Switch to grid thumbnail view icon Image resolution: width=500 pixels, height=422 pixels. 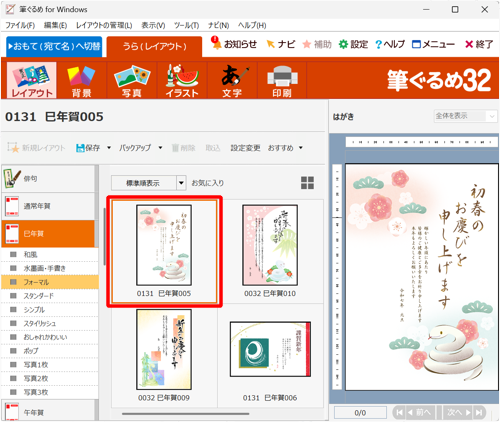tap(307, 183)
